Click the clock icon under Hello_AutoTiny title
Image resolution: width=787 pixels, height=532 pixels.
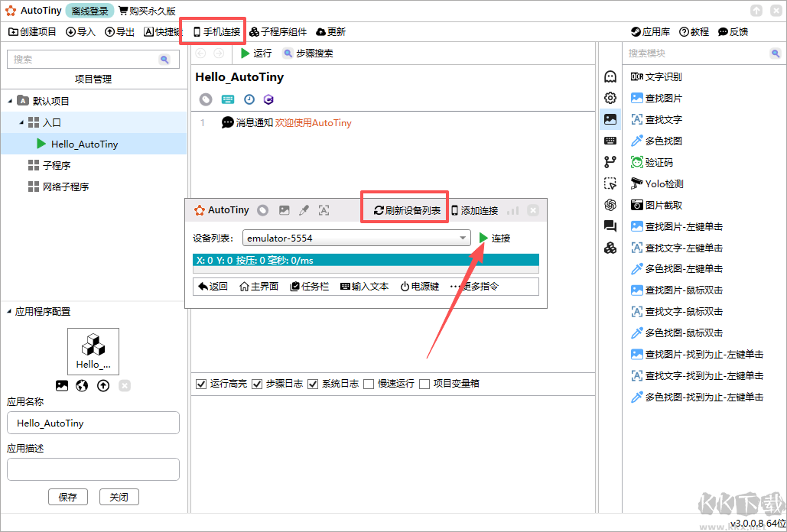tap(249, 99)
